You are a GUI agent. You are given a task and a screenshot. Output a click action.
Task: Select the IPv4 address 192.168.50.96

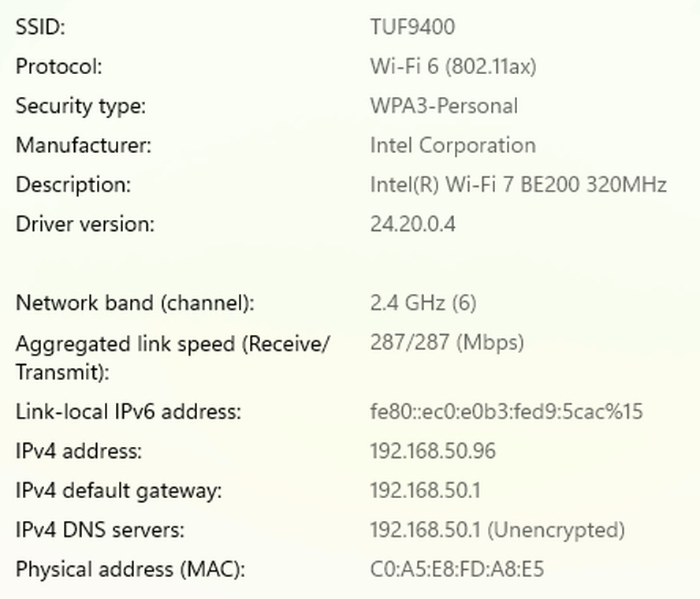pos(433,451)
